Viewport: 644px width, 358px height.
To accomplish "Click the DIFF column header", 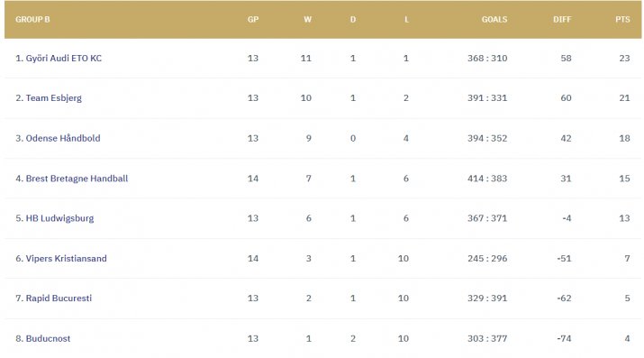I will (562, 19).
